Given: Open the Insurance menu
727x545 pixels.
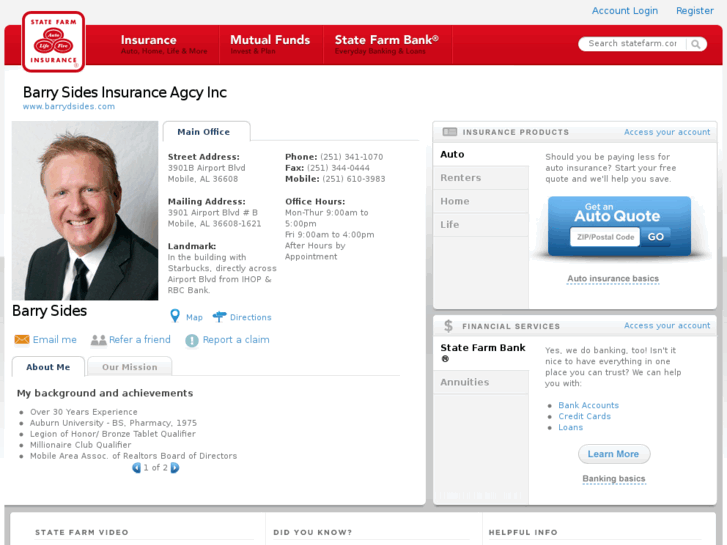Looking at the screenshot, I should pos(164,45).
